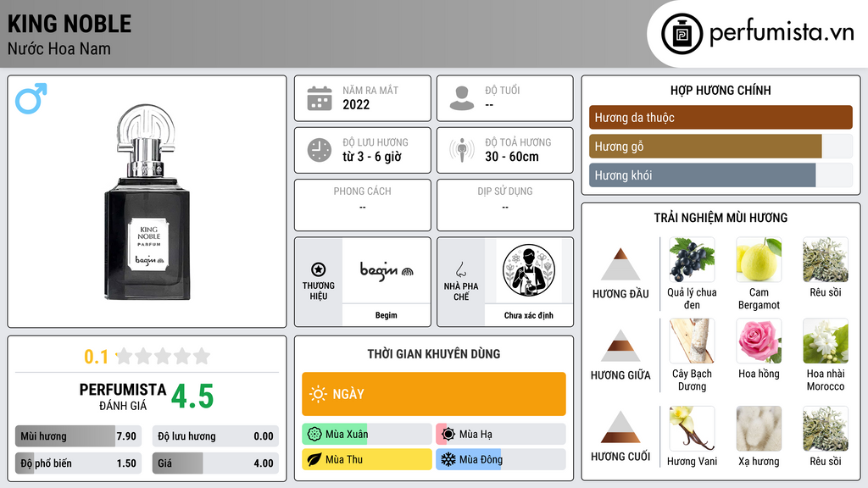Select the Xạ hương note image
The height and width of the screenshot is (488, 868).
click(759, 429)
